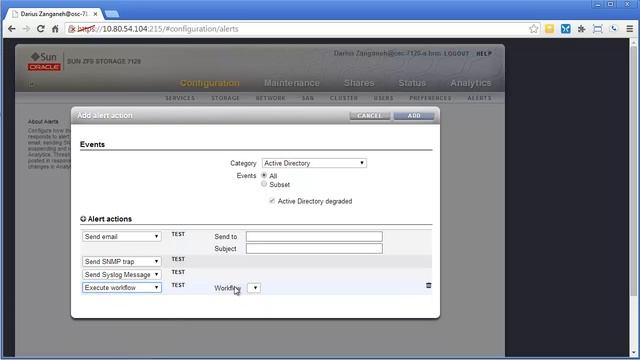Click the insecure HTTPS warning icon
The height and width of the screenshot is (360, 640).
72,29
